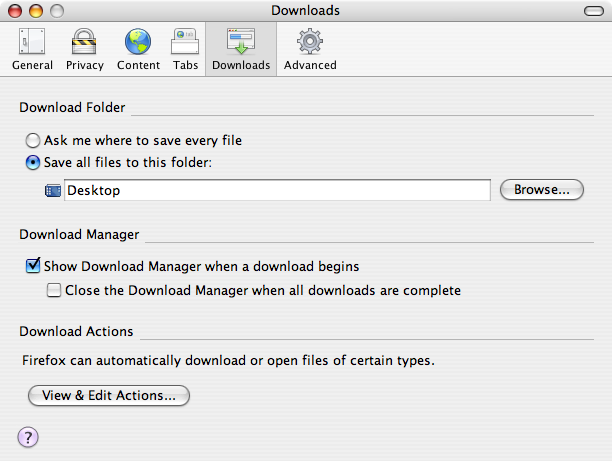The image size is (612, 461).
Task: Select "Ask me where to save every file"
Action: point(33,141)
